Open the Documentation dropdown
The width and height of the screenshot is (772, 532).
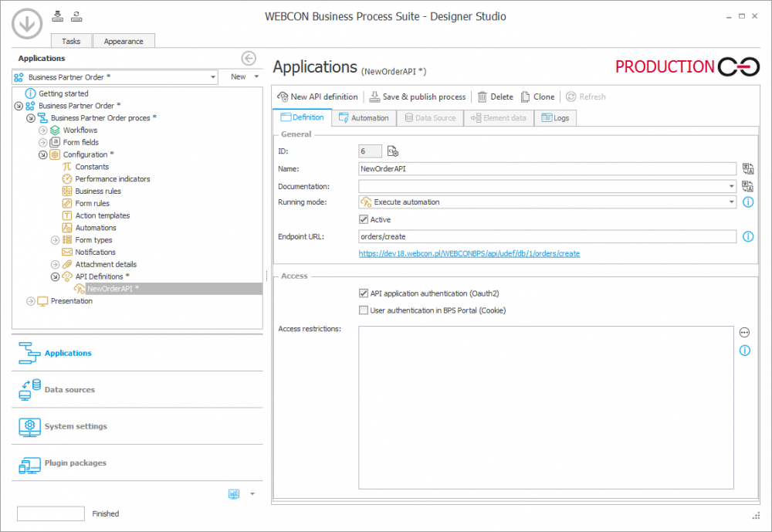click(x=732, y=186)
